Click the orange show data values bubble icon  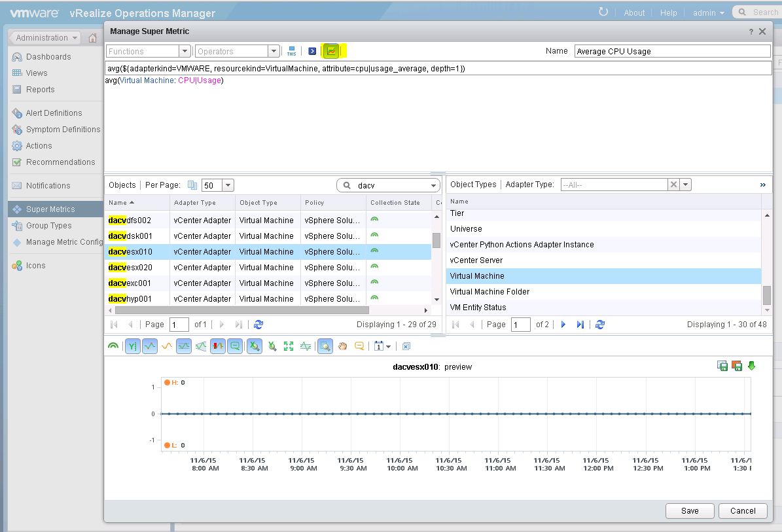[359, 346]
